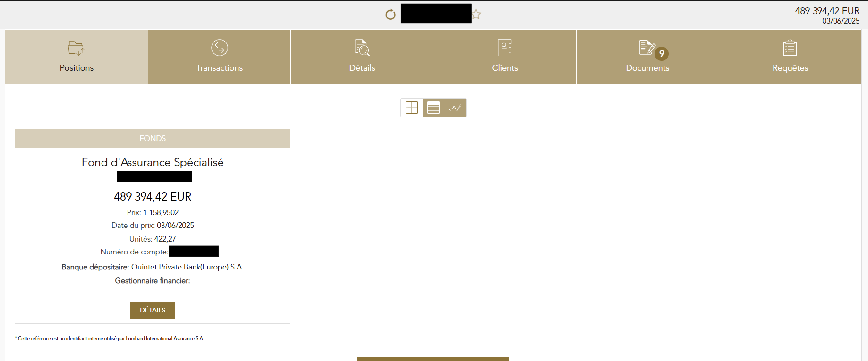Image resolution: width=868 pixels, height=361 pixels.
Task: Click the Numéro de compte label
Action: [134, 252]
